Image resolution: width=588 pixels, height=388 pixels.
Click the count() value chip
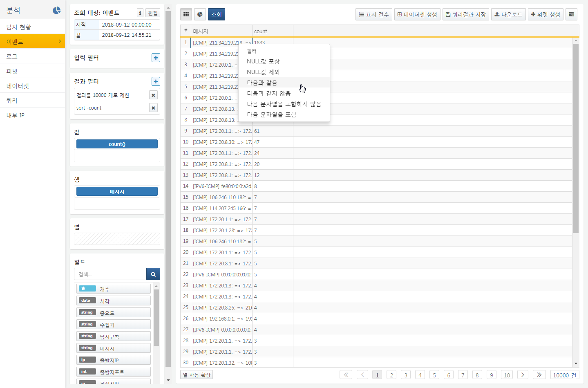[x=117, y=144]
